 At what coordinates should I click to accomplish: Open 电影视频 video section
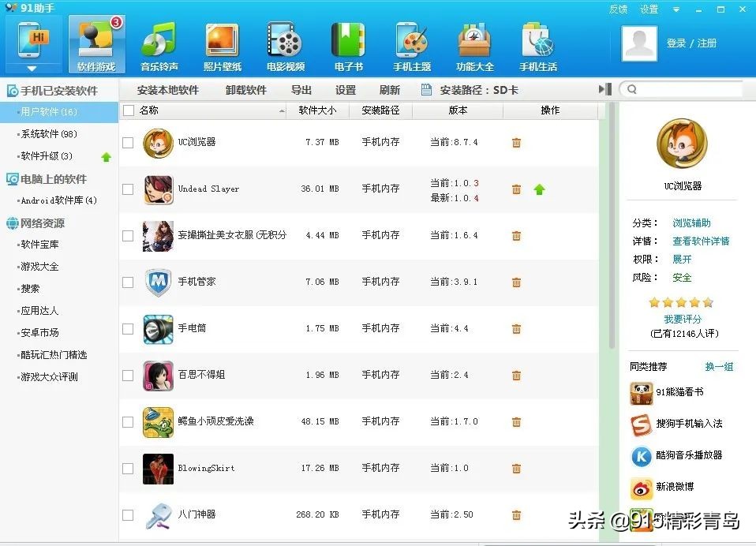286,47
